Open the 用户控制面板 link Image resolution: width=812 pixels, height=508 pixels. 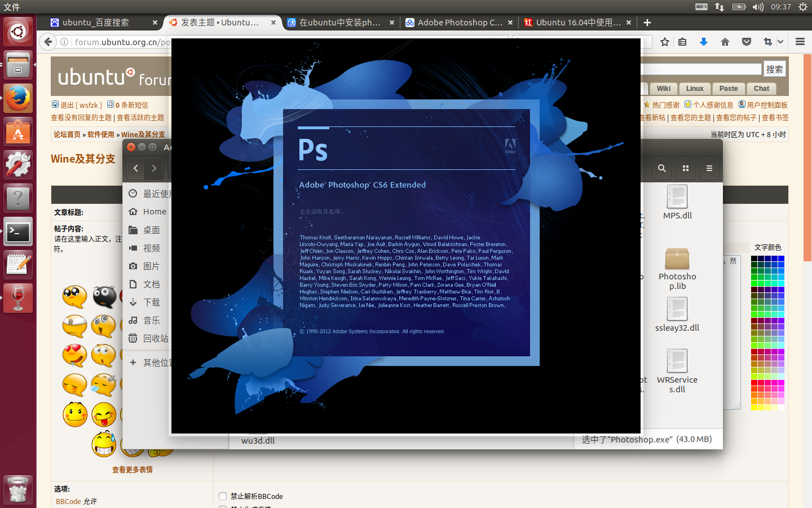(x=767, y=105)
